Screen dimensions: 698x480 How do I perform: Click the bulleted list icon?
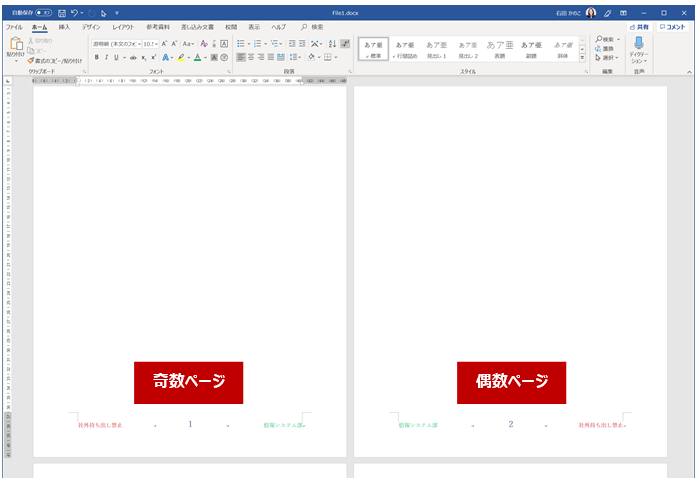[241, 44]
